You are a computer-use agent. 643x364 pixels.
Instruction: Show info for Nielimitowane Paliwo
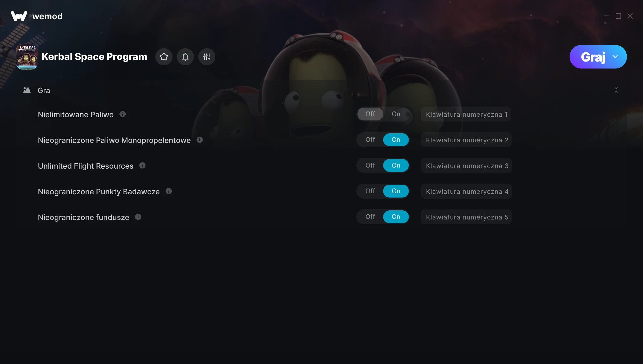(122, 114)
